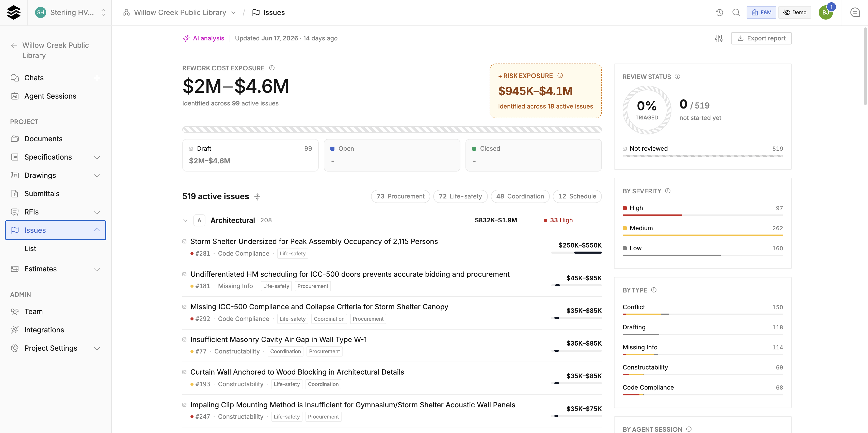Open the filter sliders settings icon
The width and height of the screenshot is (868, 433).
pos(719,38)
